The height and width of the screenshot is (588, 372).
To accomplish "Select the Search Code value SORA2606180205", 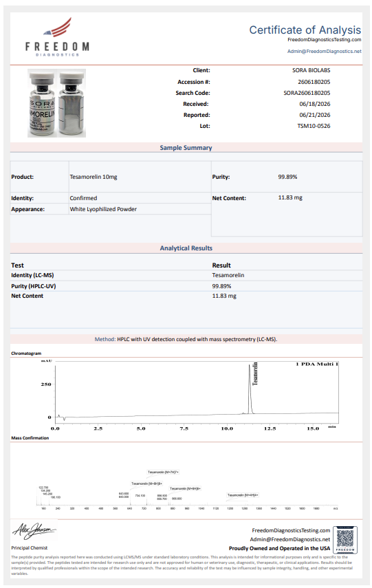I will (x=307, y=93).
